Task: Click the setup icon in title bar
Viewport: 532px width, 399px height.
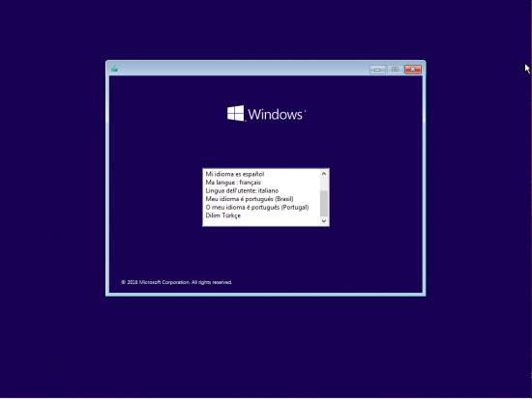Action: [114, 69]
